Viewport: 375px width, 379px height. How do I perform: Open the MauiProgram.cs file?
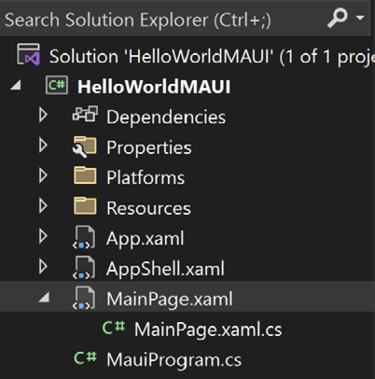174,360
